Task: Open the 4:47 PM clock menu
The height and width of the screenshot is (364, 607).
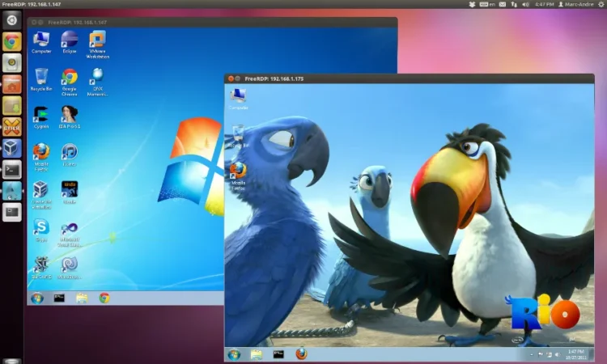Action: [544, 4]
